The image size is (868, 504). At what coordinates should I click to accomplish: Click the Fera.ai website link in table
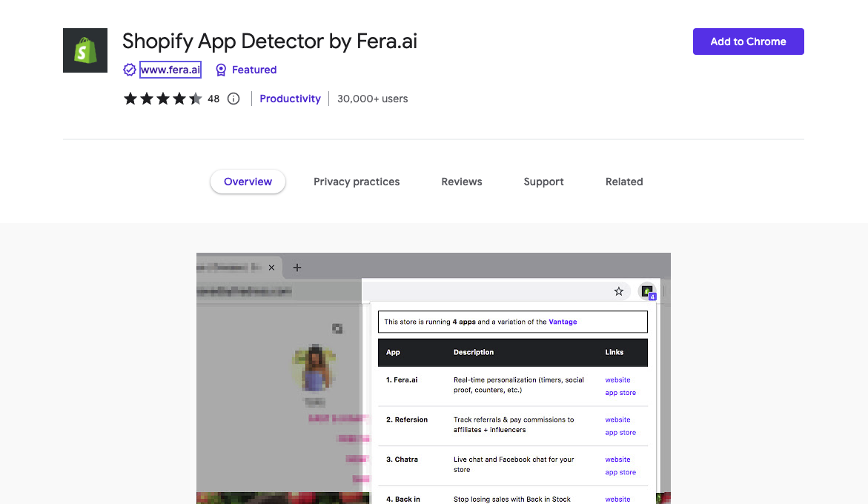tap(617, 379)
